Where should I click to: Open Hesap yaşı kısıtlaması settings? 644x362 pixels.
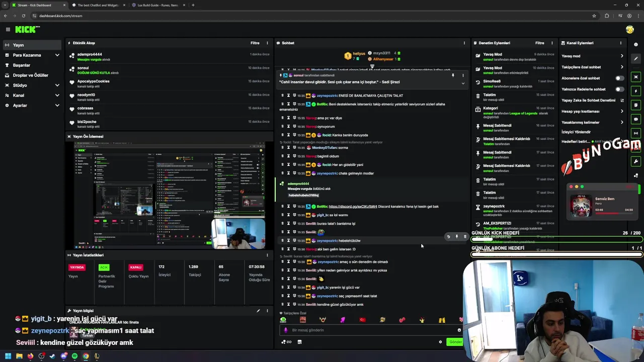tap(592, 111)
